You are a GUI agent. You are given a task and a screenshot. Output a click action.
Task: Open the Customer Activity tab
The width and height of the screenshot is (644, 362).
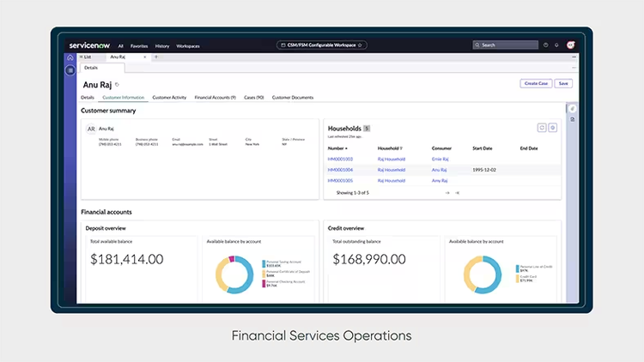169,98
